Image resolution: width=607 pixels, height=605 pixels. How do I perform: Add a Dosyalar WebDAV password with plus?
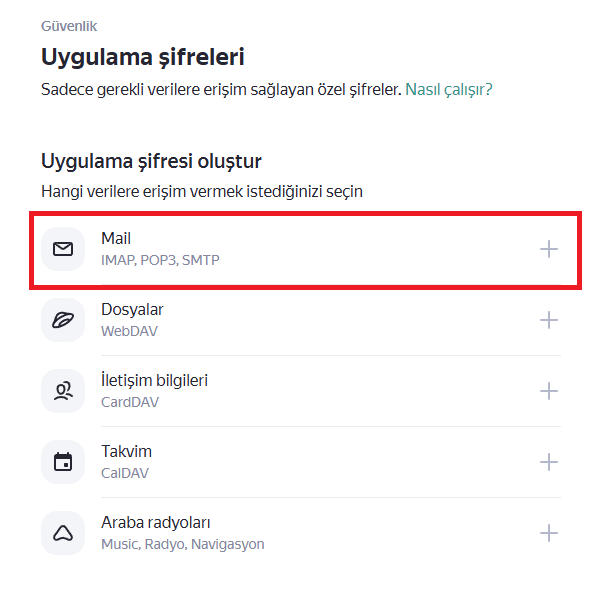point(549,320)
